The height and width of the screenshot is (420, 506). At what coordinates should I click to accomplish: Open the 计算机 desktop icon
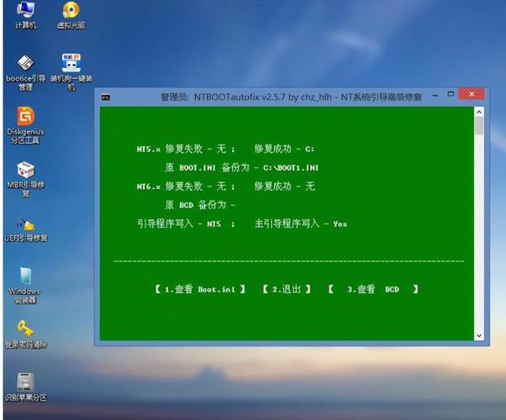[x=25, y=15]
